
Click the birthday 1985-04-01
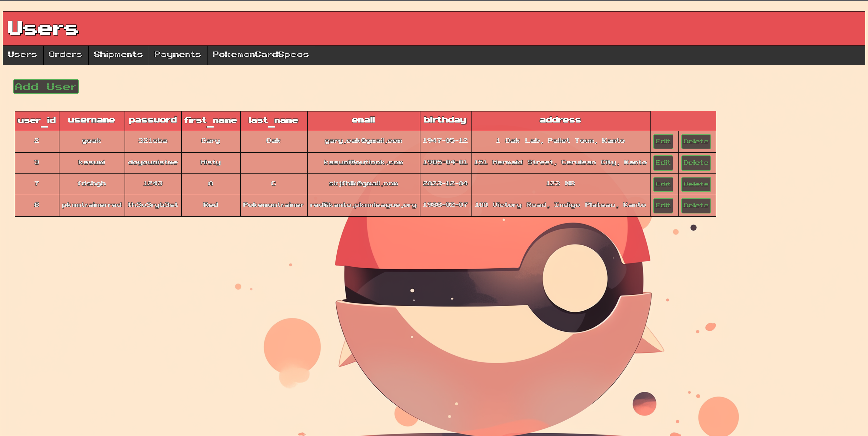coord(445,163)
